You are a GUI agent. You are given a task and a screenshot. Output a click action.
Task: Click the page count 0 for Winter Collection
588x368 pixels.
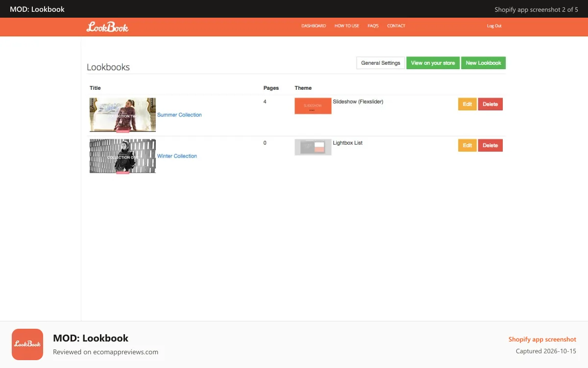coord(265,143)
